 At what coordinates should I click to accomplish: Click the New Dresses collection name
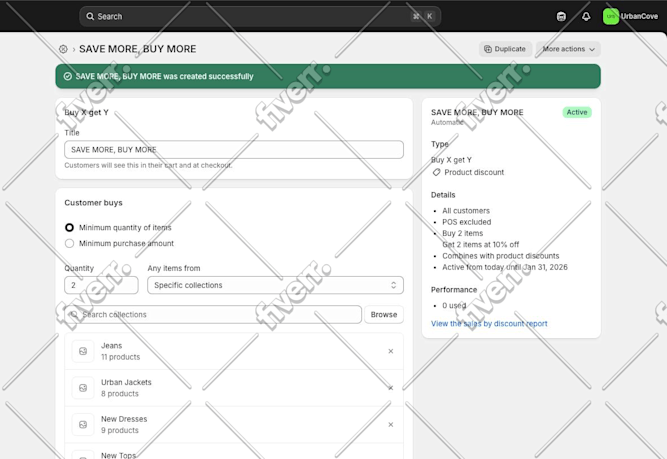pyautogui.click(x=124, y=419)
